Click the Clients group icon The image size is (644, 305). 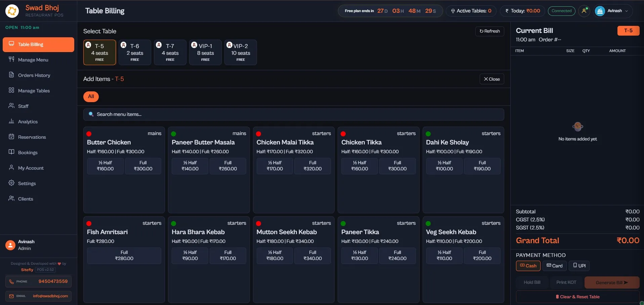pyautogui.click(x=11, y=198)
